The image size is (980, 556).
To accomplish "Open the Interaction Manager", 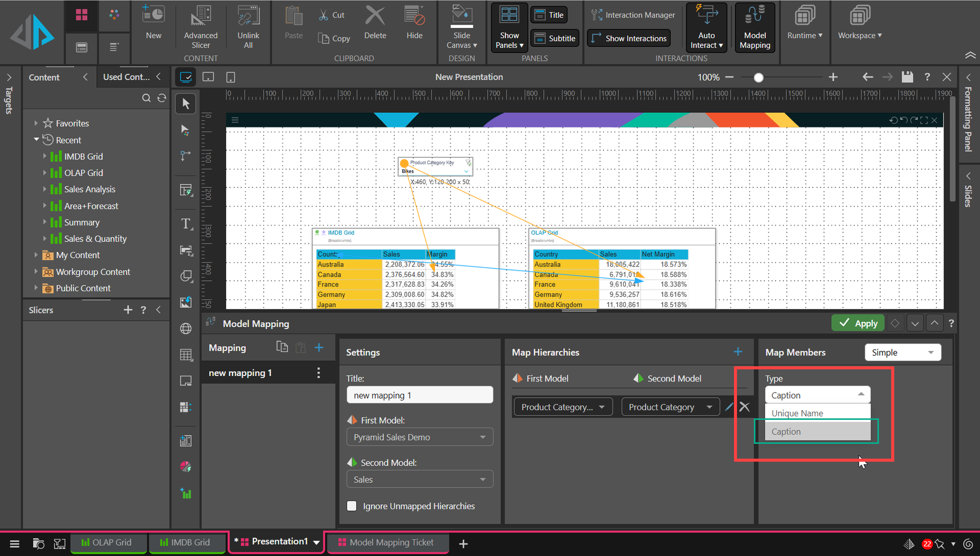I will pyautogui.click(x=633, y=15).
